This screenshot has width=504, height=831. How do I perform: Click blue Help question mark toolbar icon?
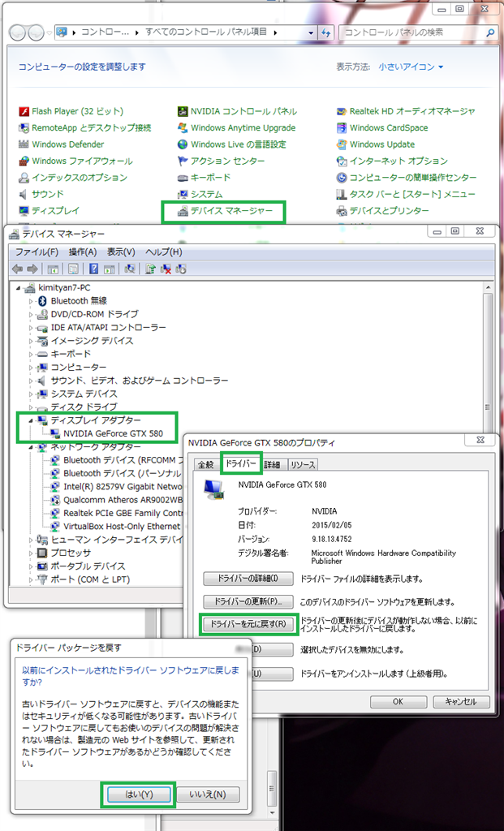pos(94,269)
